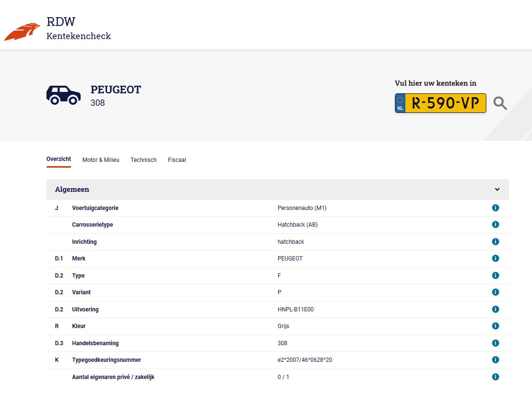The width and height of the screenshot is (532, 399).
Task: Collapse the Algemeen section chevron
Action: pyautogui.click(x=497, y=190)
